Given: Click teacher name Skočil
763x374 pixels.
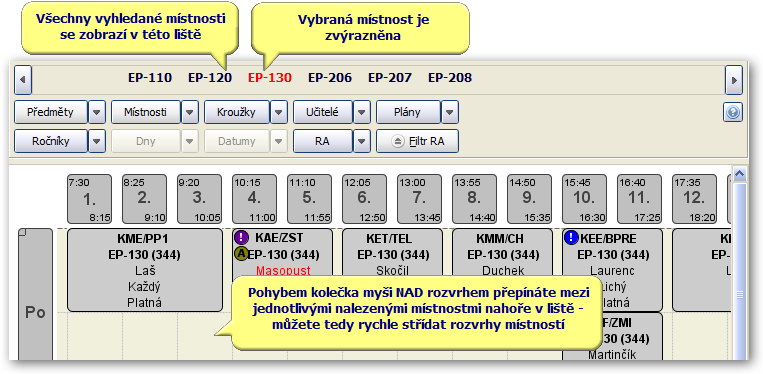Looking at the screenshot, I should tap(392, 270).
